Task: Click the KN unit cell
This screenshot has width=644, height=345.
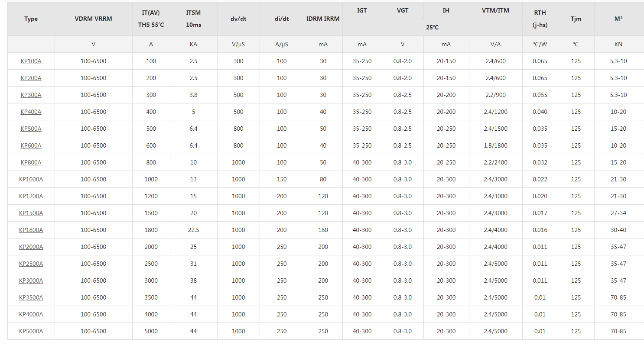Action: 618,44
